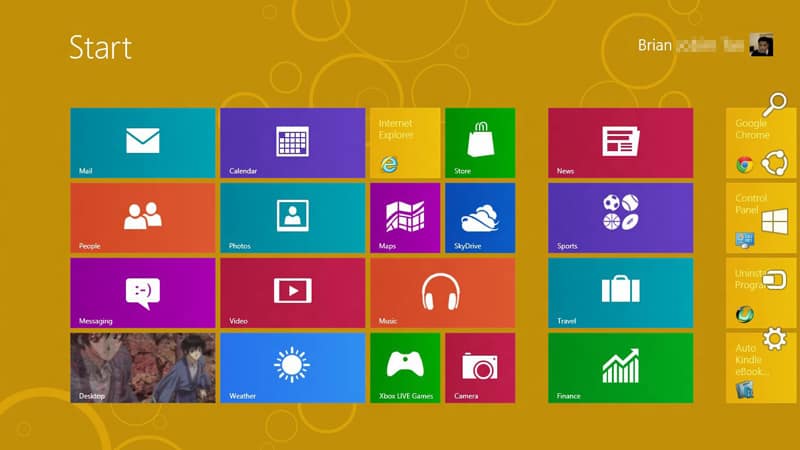Launch the Photos tile

[292, 218]
